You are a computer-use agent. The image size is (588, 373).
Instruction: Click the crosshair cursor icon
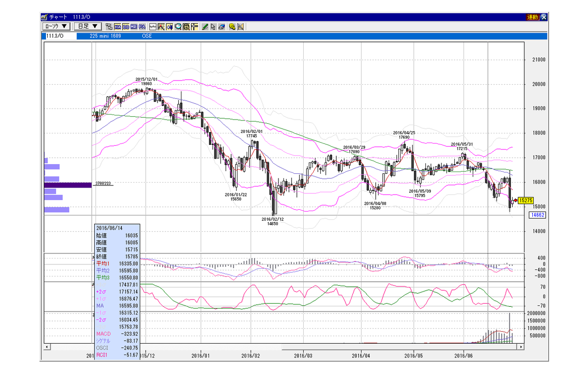194,27
